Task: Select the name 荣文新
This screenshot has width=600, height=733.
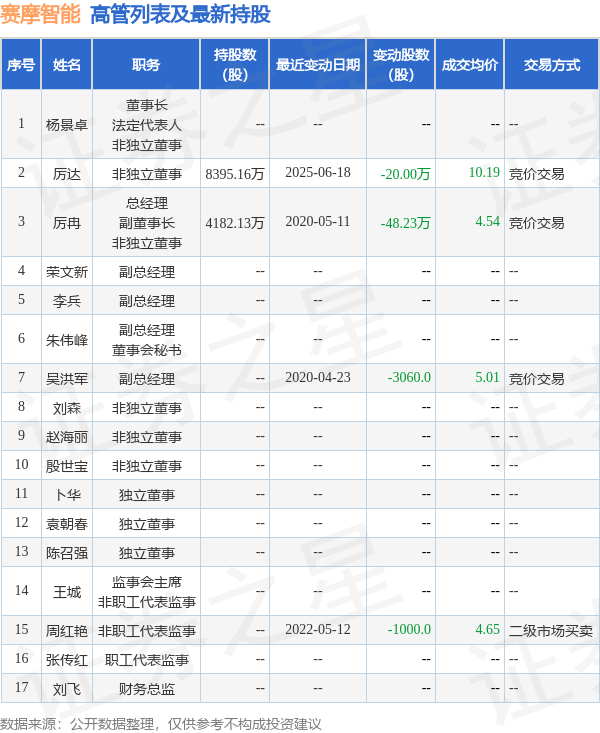Action: [66, 272]
